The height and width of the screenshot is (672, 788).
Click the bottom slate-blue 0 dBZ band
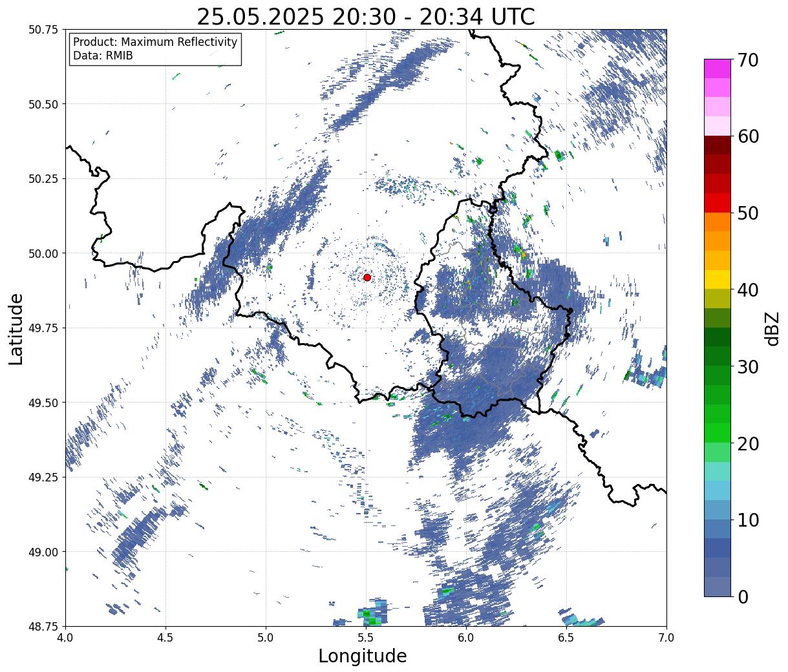(x=718, y=586)
